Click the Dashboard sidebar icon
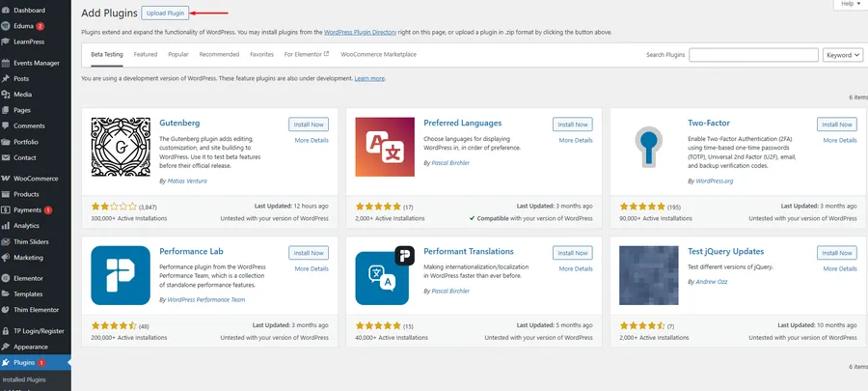The image size is (868, 391). pyautogui.click(x=7, y=11)
